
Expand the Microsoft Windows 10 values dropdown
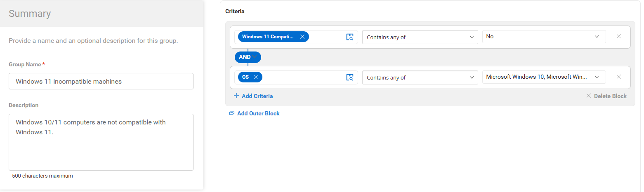pos(544,77)
